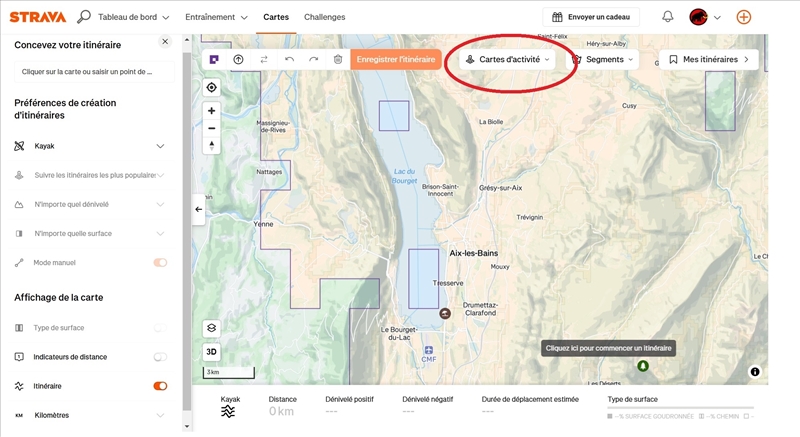Toggle the Itinéraire display switch
The width and height of the screenshot is (800, 437).
(160, 385)
